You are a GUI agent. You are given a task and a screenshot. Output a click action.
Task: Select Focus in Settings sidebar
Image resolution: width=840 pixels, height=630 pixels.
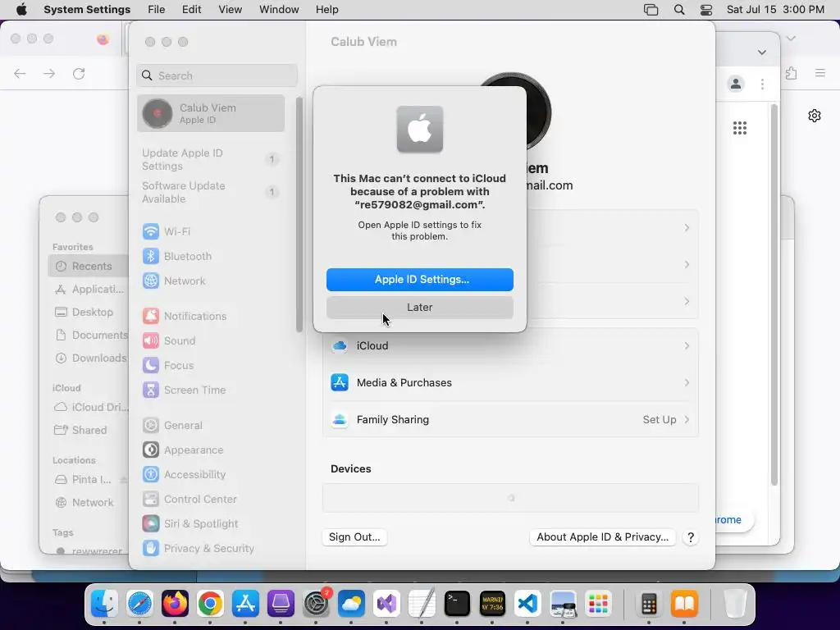pyautogui.click(x=211, y=365)
